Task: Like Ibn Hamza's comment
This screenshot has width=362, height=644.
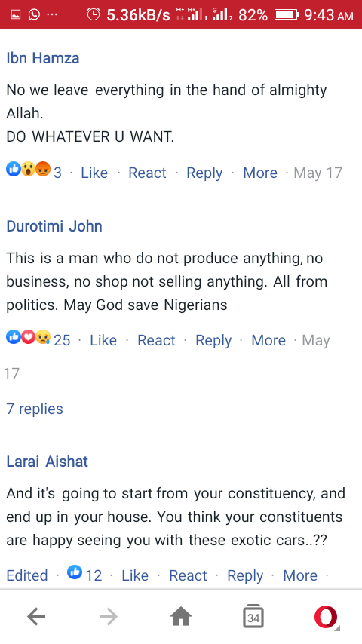Action: (x=94, y=173)
